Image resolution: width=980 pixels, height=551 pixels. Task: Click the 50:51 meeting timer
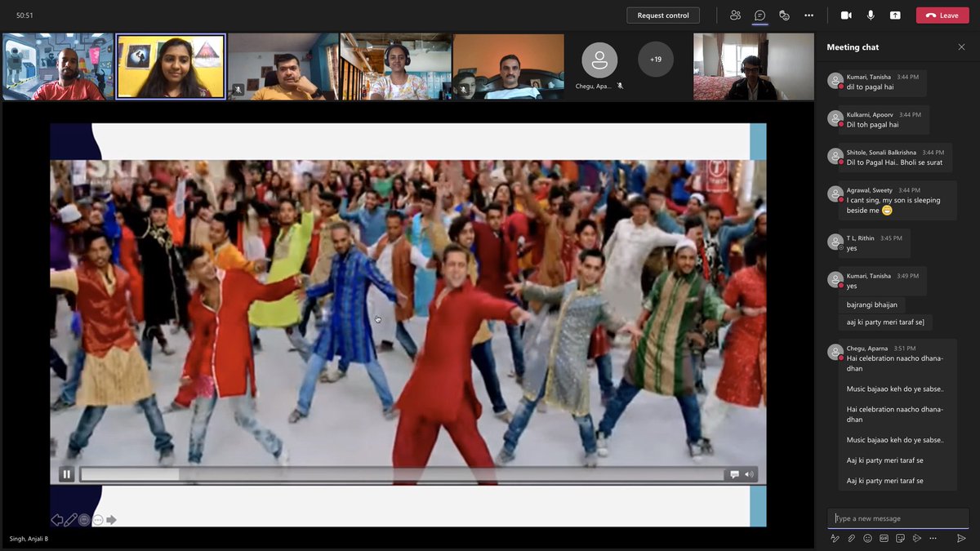pos(24,15)
